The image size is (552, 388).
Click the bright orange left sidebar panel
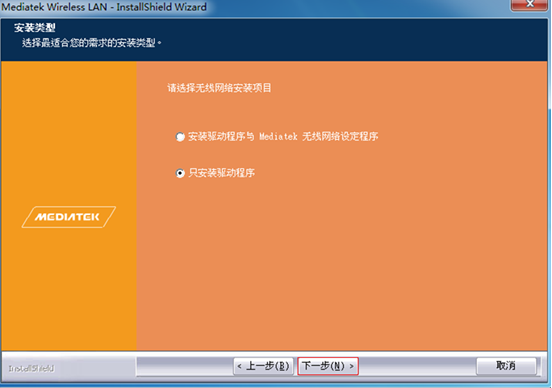[x=69, y=206]
